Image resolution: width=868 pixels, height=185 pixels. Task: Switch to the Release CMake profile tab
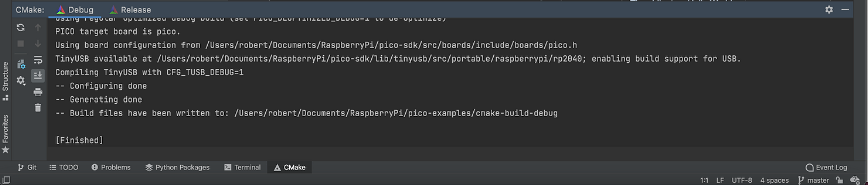click(x=130, y=10)
